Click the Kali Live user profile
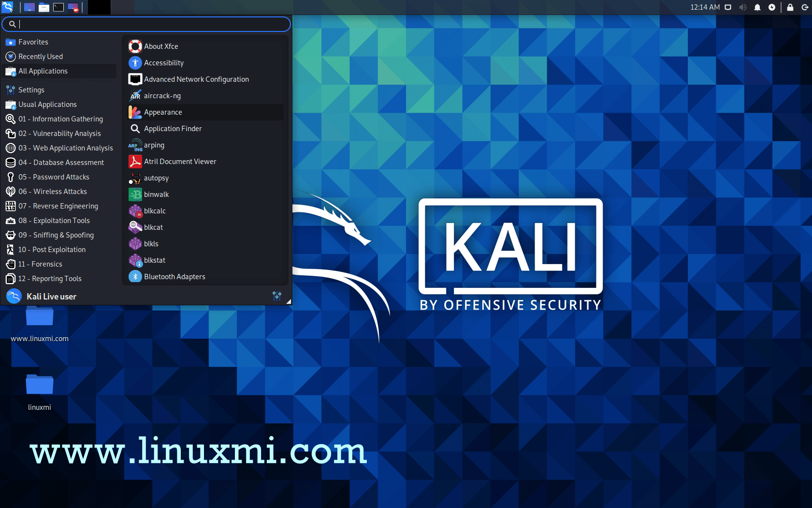 click(x=42, y=296)
